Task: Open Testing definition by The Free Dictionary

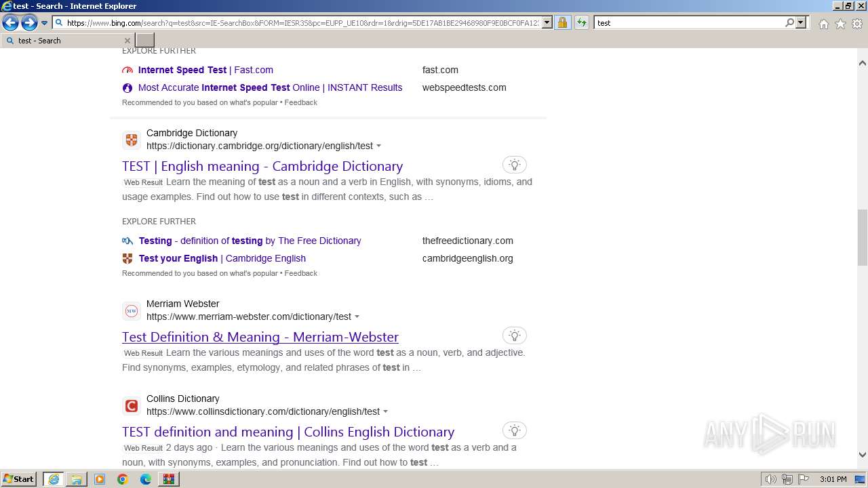Action: 250,241
